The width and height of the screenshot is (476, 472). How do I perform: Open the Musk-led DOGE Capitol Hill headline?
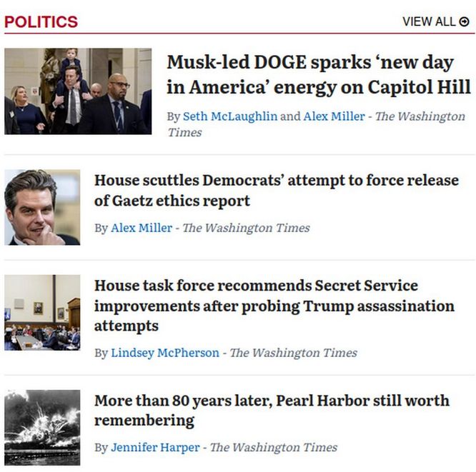pyautogui.click(x=319, y=74)
